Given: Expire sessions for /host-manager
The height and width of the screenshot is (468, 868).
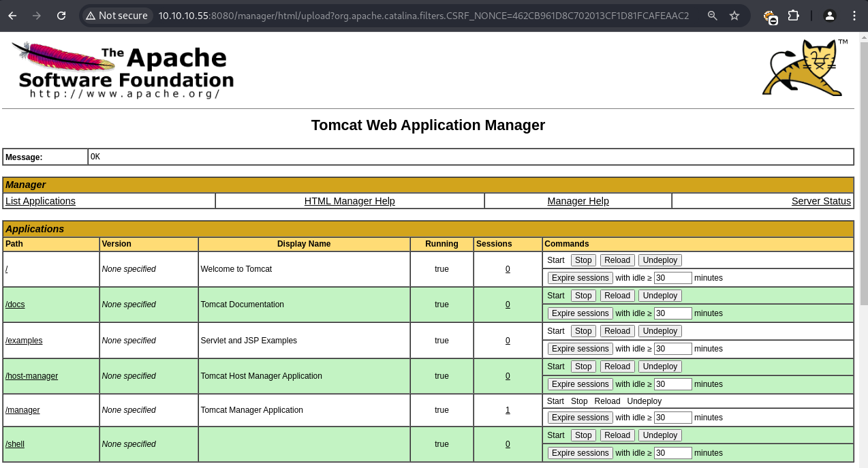Looking at the screenshot, I should tap(580, 384).
